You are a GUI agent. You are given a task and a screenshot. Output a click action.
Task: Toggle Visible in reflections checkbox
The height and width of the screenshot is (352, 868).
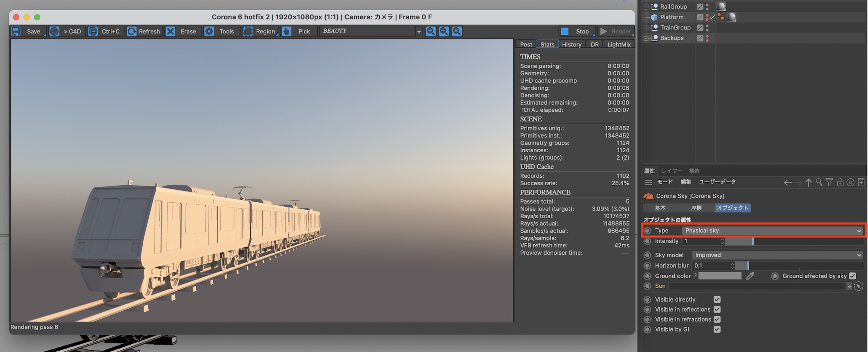click(x=717, y=309)
